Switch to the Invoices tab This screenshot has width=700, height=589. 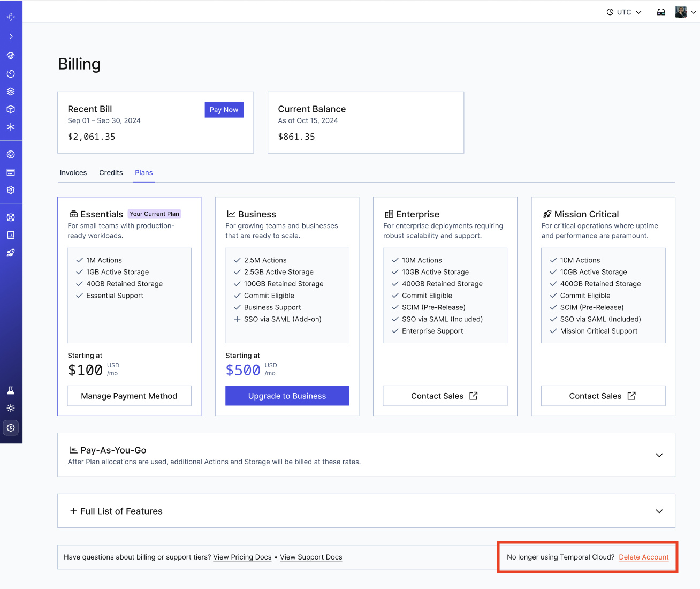73,172
